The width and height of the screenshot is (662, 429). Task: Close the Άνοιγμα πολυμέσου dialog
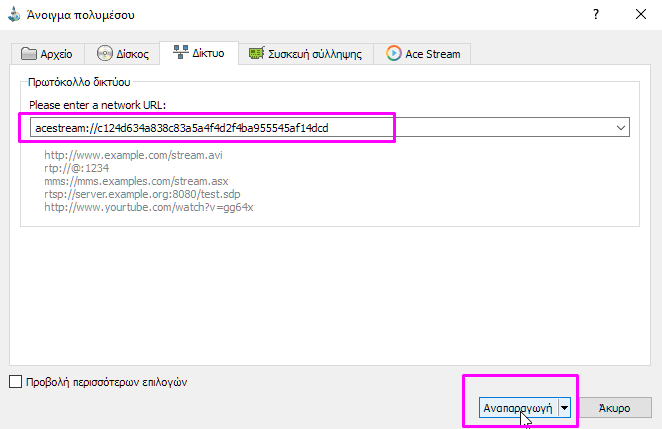tap(638, 15)
